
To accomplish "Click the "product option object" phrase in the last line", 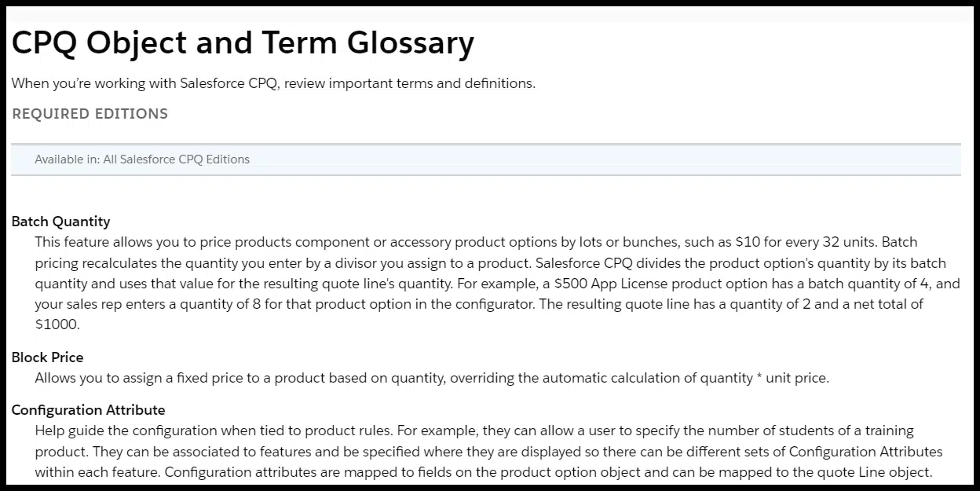I will coord(634,472).
